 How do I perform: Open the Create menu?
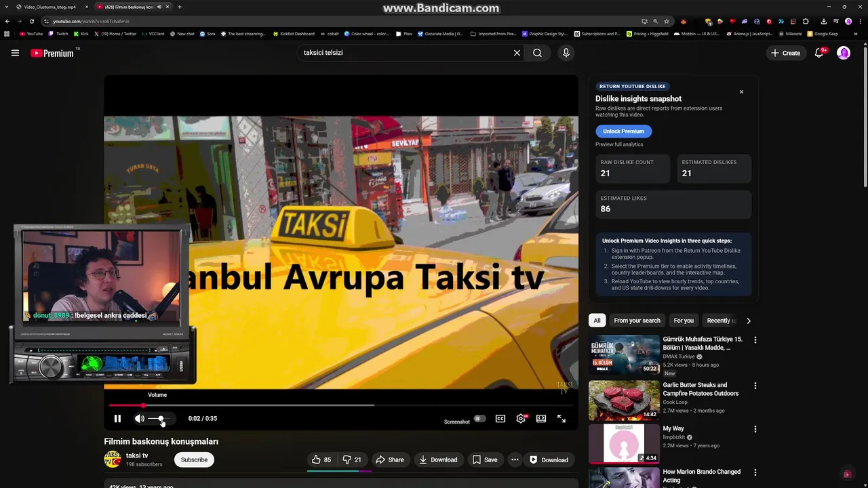786,53
